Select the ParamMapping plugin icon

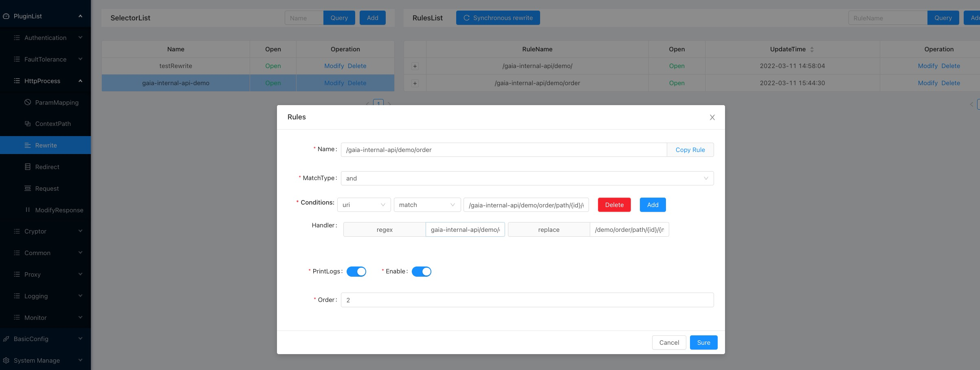28,102
